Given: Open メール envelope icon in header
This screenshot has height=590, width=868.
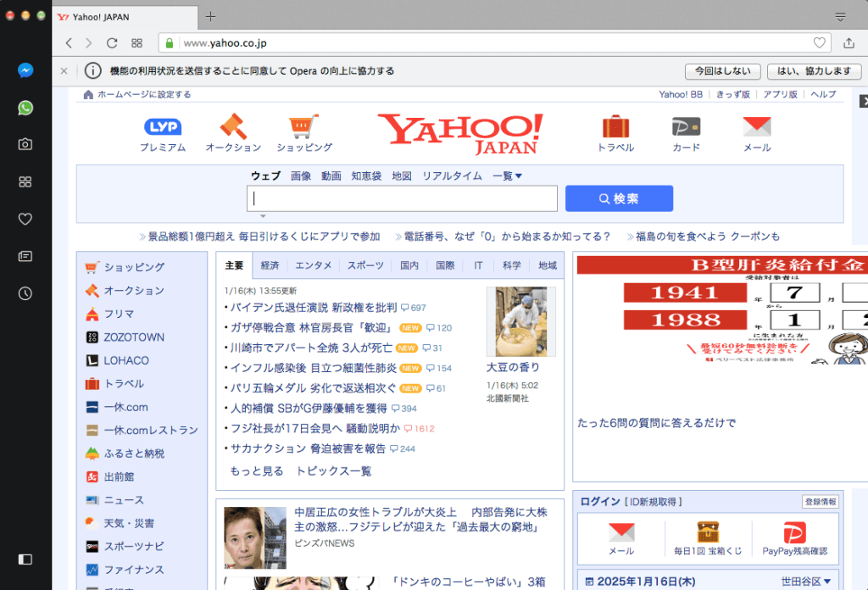Looking at the screenshot, I should coord(757,133).
